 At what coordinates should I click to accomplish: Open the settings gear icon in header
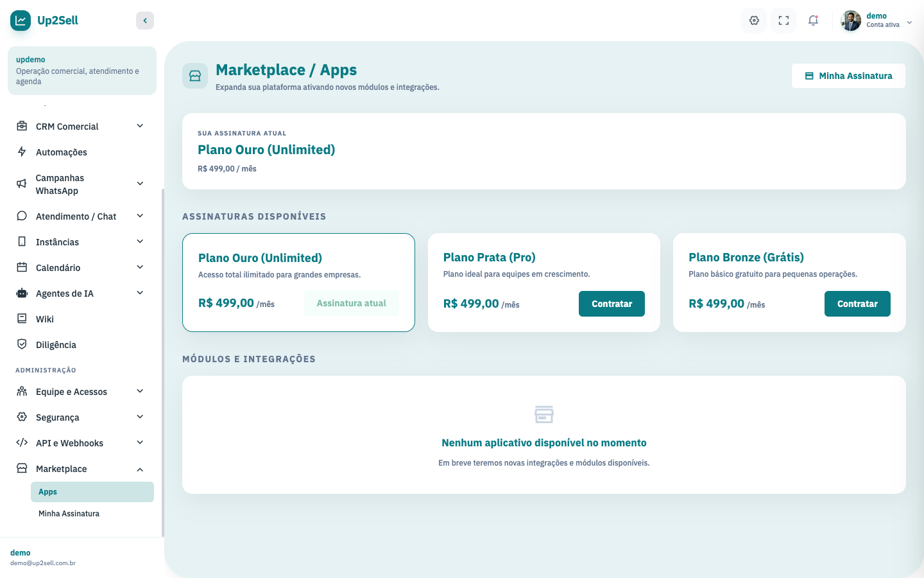(x=754, y=21)
